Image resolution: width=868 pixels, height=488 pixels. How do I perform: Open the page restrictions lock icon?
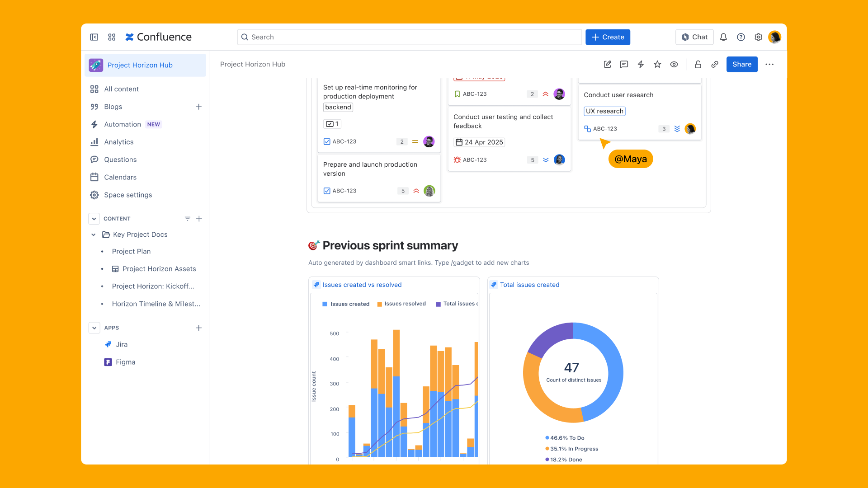[x=698, y=64]
